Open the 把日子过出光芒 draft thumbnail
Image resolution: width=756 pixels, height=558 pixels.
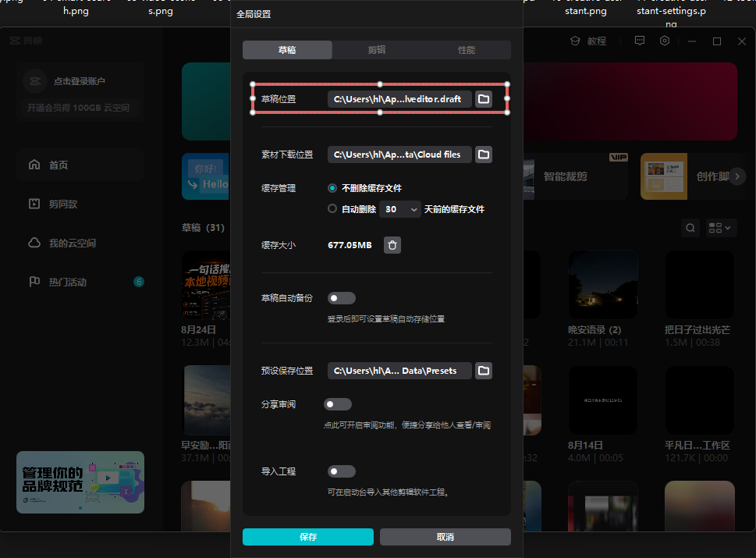click(700, 285)
